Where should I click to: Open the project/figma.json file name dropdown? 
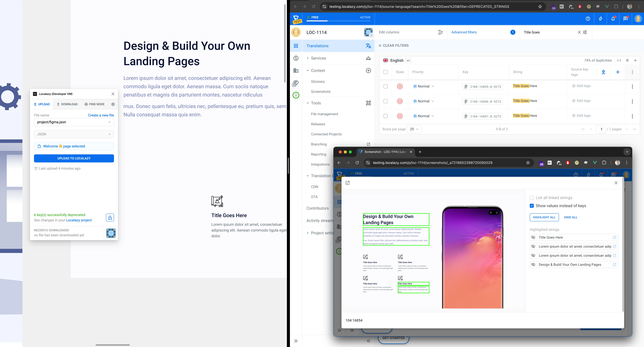click(74, 122)
